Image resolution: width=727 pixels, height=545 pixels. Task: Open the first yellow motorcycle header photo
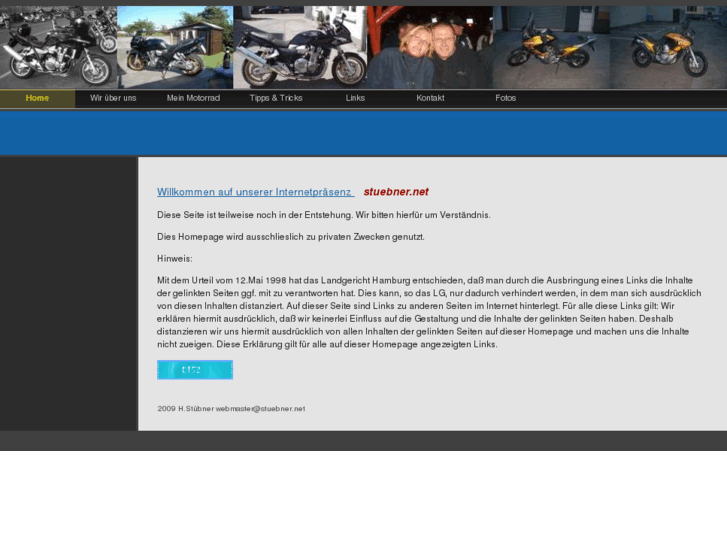click(x=551, y=47)
